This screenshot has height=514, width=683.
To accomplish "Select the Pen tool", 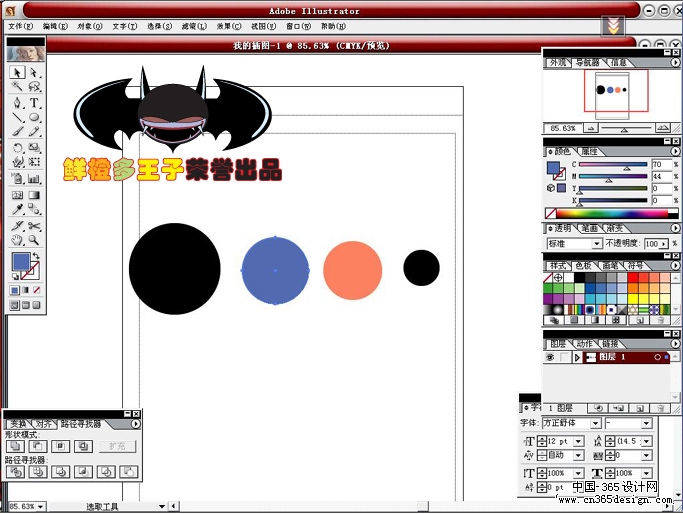I will point(17,103).
